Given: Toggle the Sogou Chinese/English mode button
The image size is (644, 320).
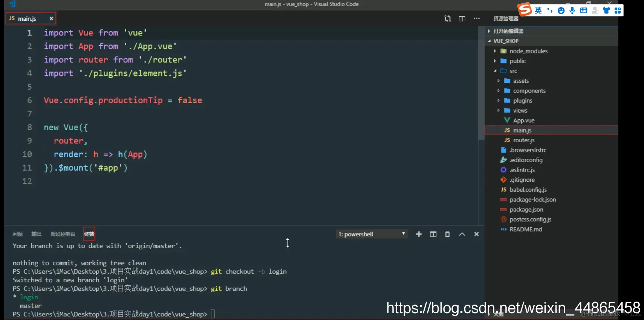Looking at the screenshot, I should pyautogui.click(x=538, y=11).
